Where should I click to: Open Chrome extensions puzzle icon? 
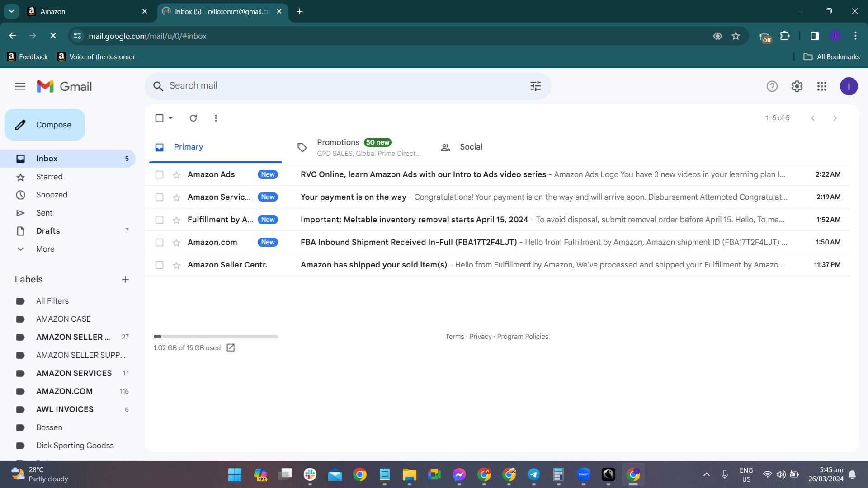pyautogui.click(x=785, y=36)
